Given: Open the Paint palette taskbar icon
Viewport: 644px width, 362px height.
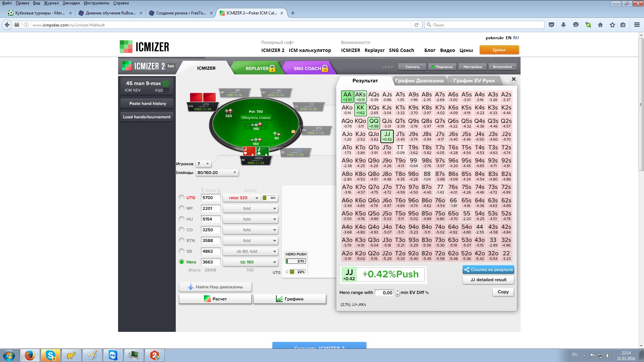Looking at the screenshot, I should [92, 355].
